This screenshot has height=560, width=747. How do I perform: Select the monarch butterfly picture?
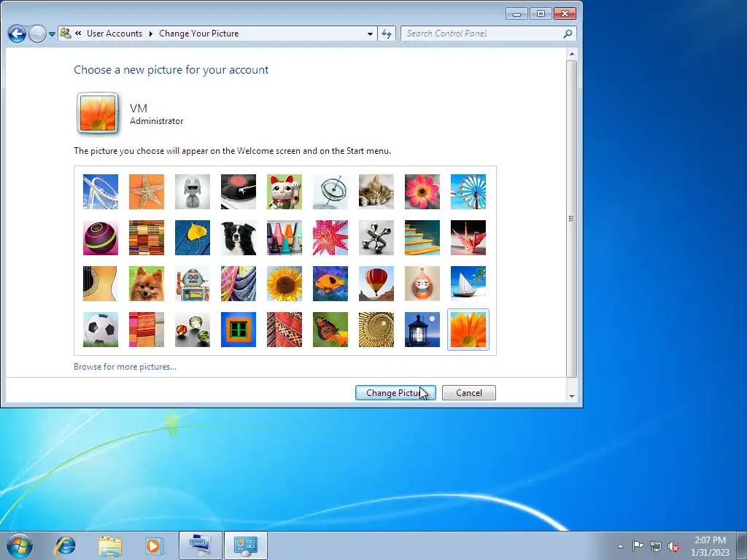click(330, 330)
